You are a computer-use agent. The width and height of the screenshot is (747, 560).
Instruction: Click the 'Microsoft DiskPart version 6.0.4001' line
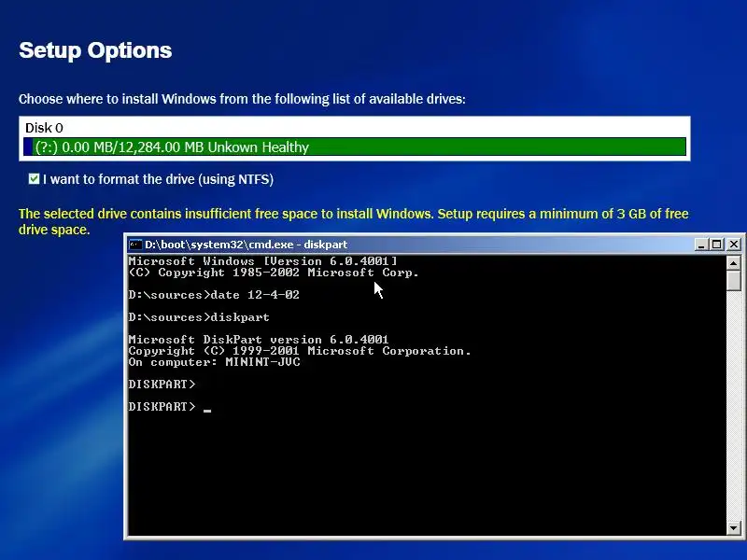(259, 340)
